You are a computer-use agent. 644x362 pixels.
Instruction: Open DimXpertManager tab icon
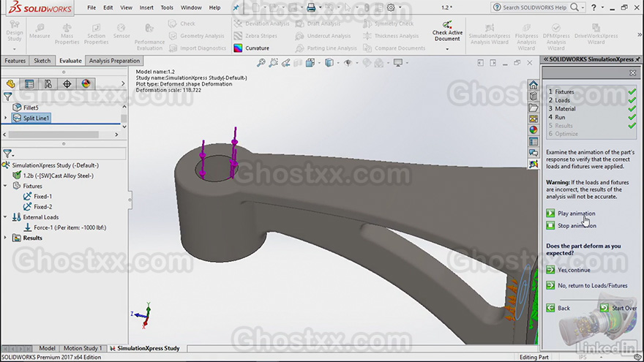pyautogui.click(x=67, y=83)
